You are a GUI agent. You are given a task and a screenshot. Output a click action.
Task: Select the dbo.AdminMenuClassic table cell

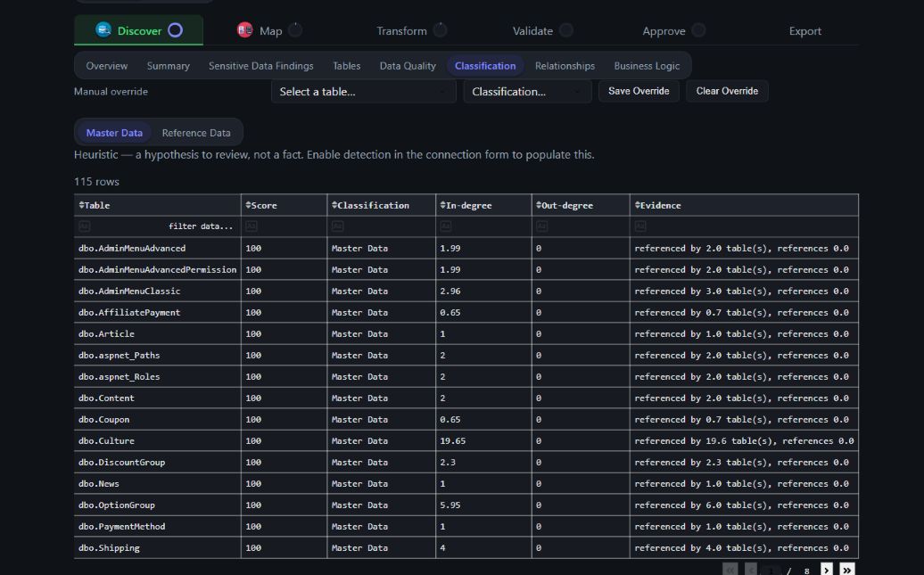pos(157,291)
